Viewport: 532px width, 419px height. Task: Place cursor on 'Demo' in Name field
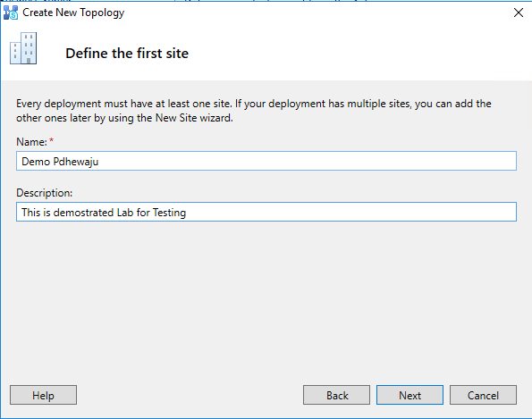click(36, 162)
